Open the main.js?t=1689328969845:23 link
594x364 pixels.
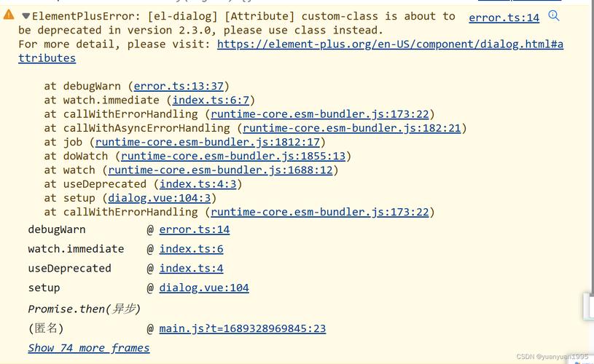coord(243,328)
